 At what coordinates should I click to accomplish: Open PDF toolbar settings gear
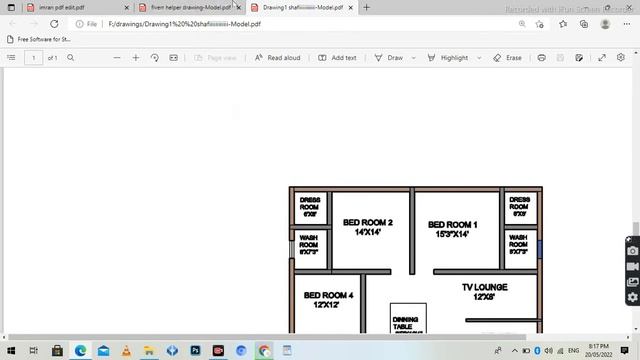[621, 58]
